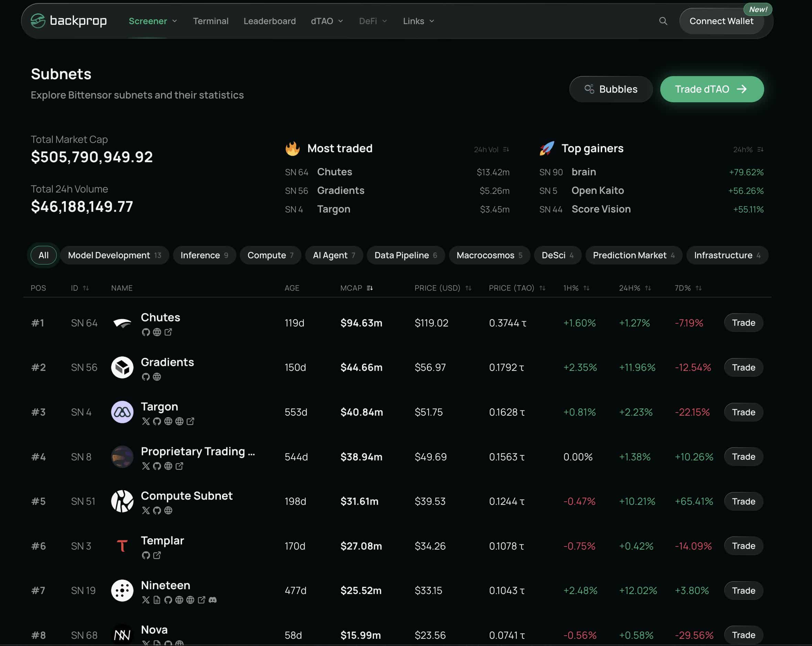Click Trade button for Gradients row
This screenshot has height=646, width=812.
coord(743,367)
